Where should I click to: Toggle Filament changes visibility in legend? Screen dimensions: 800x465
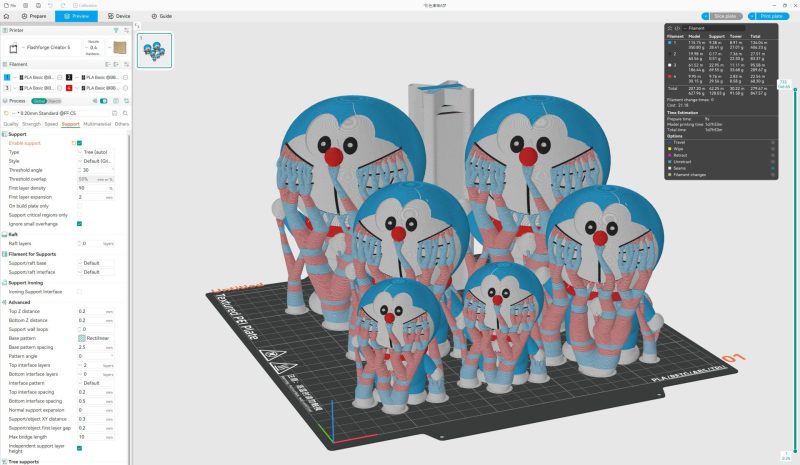tap(772, 175)
